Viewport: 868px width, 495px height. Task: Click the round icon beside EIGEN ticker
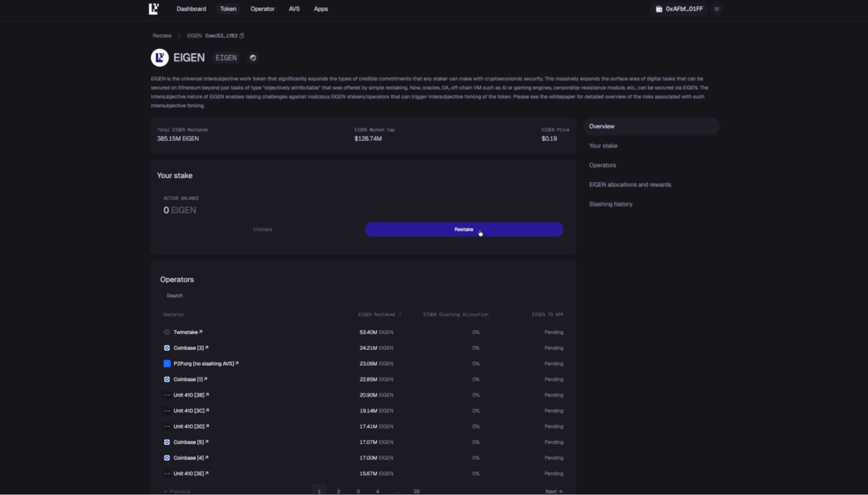pos(253,58)
